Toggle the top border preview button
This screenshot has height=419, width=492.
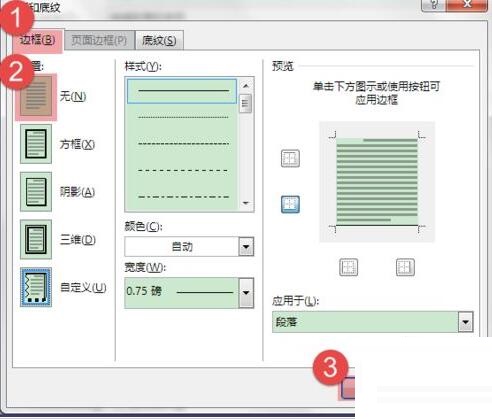(290, 158)
